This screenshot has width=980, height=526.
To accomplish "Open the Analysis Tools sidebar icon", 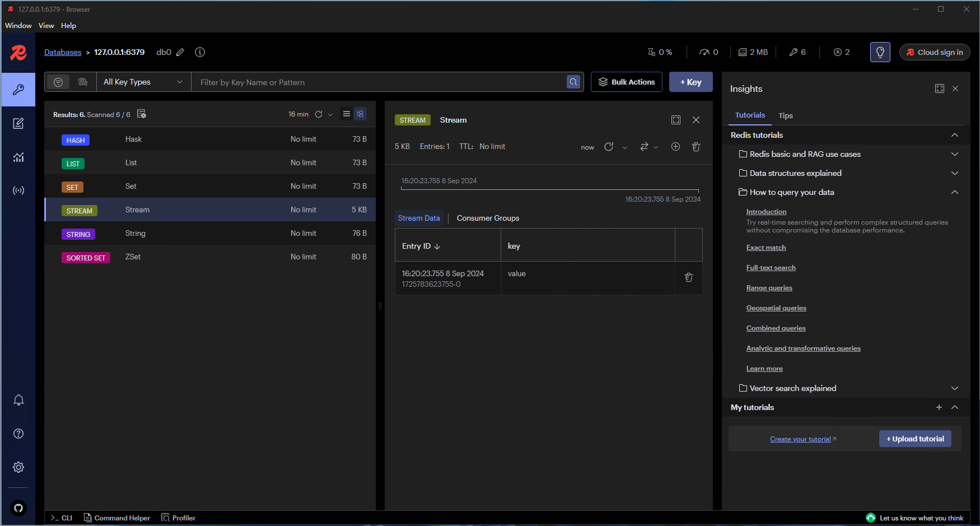I will (18, 157).
